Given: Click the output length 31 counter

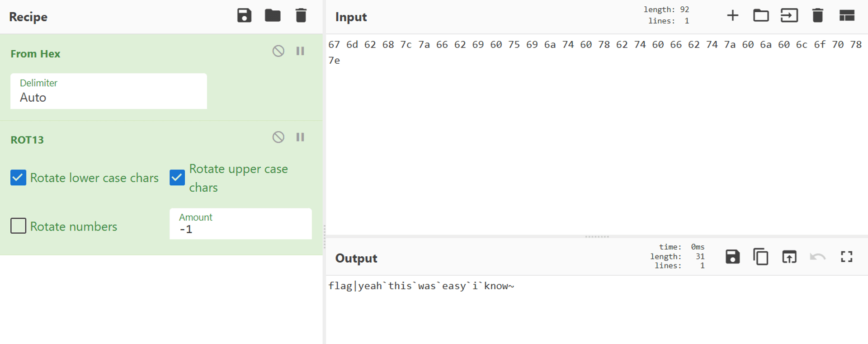Looking at the screenshot, I should pos(677,256).
